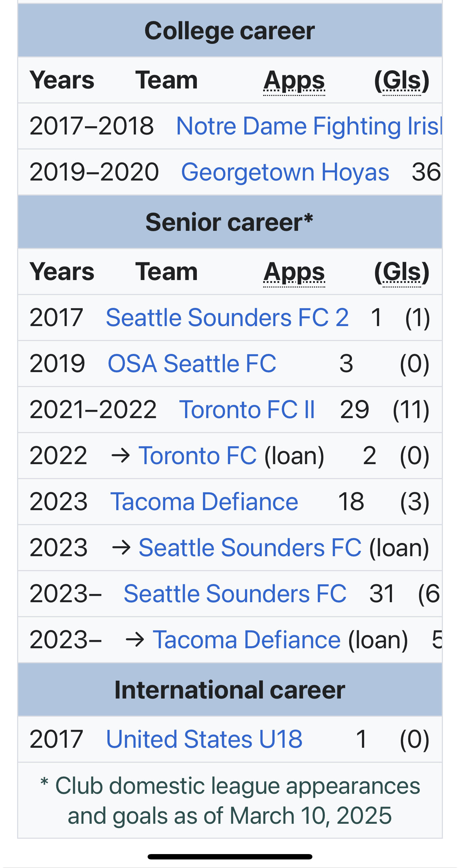Open Tacoma Defiance link in 2023 row

[204, 502]
